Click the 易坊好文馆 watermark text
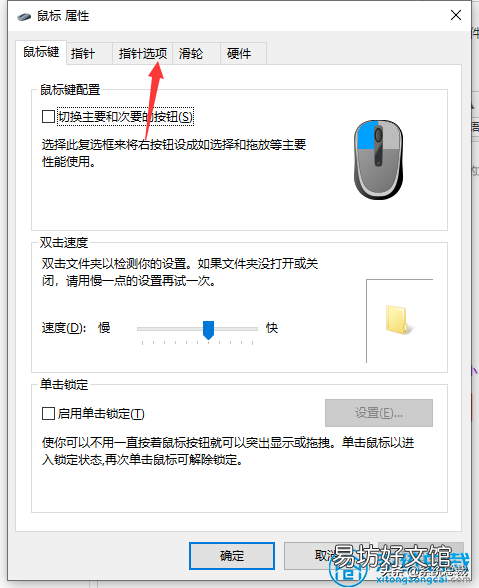Viewport: 479px width, 588px height. tap(392, 556)
